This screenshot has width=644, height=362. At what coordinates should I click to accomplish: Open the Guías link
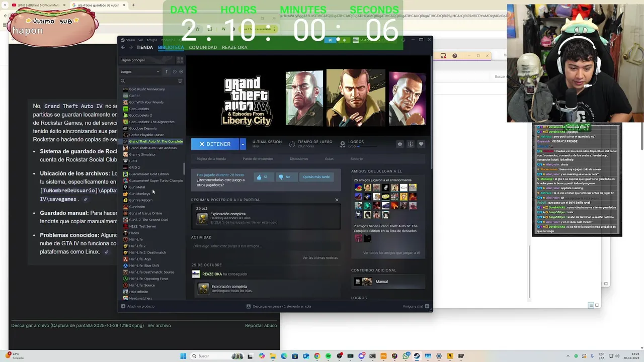(x=329, y=158)
